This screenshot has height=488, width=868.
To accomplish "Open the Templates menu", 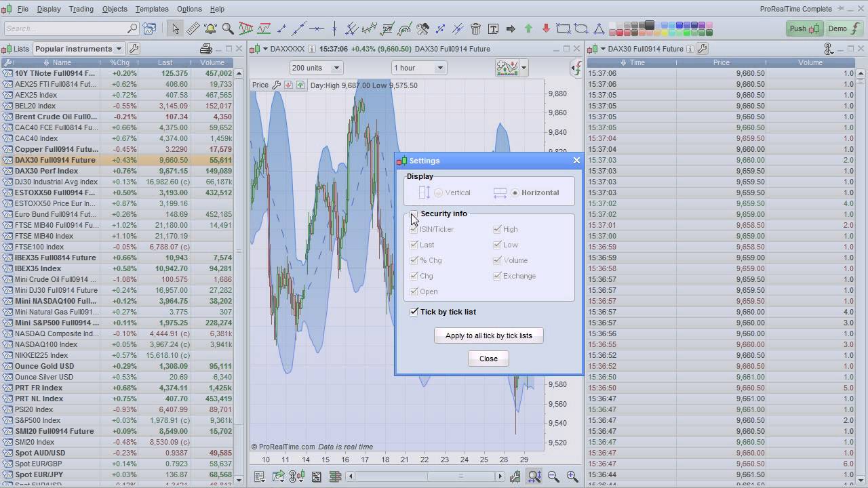I will tap(152, 9).
